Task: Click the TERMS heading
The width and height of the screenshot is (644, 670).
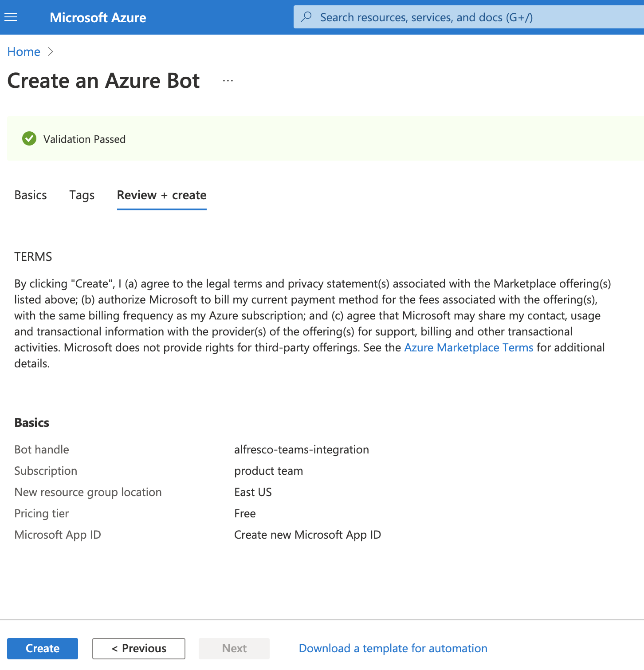Action: point(33,257)
